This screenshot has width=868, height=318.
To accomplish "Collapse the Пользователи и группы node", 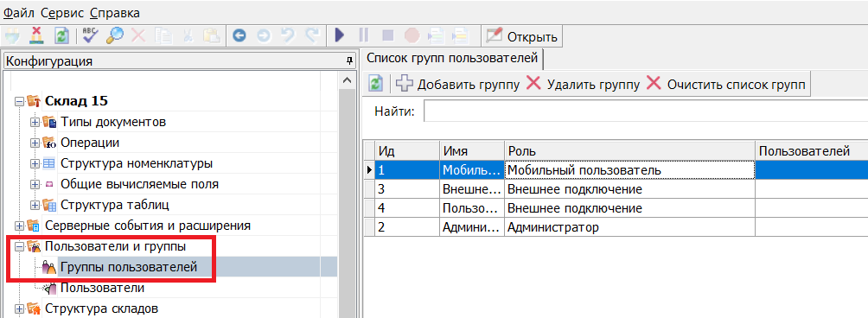I will click(19, 246).
